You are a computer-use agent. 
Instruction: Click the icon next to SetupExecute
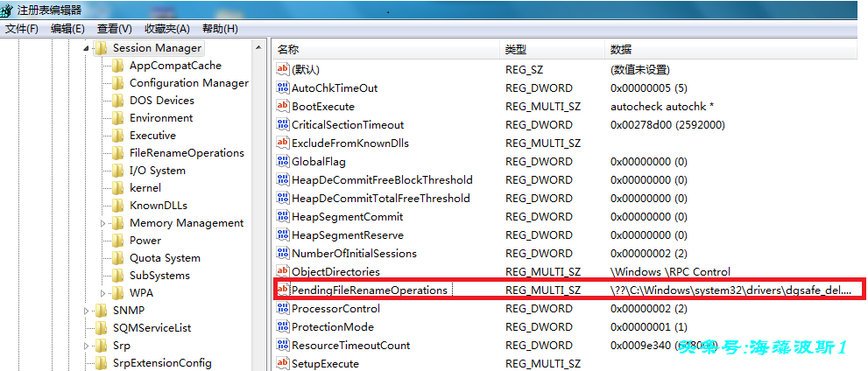[x=282, y=363]
